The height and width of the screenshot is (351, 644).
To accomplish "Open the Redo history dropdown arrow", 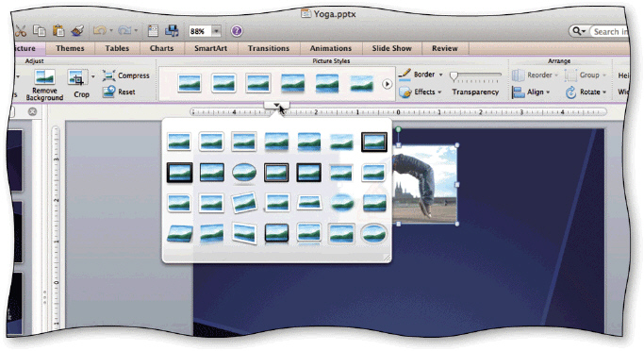I will (136, 31).
